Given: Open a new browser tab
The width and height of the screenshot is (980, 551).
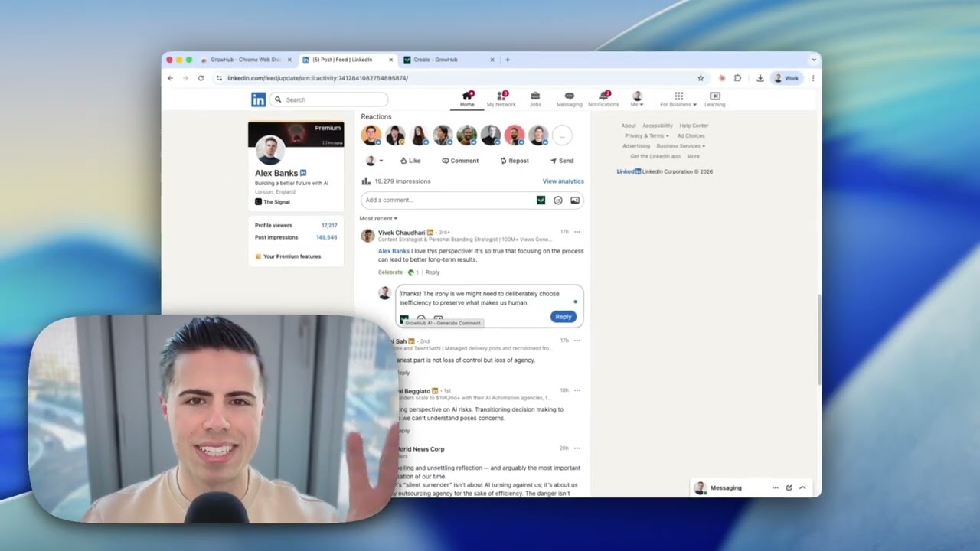Looking at the screenshot, I should coord(508,60).
